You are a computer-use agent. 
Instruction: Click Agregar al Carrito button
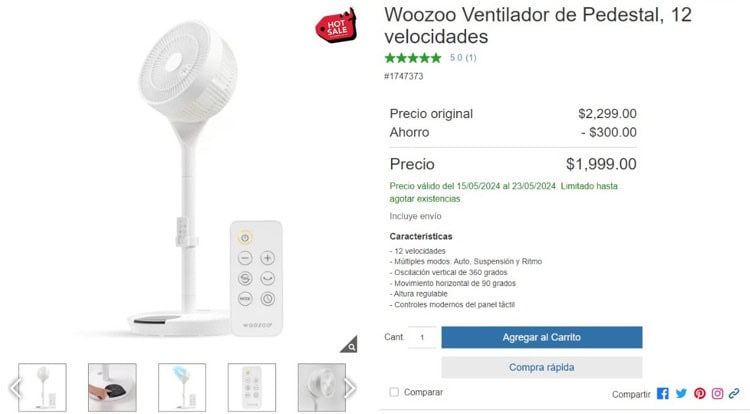541,337
